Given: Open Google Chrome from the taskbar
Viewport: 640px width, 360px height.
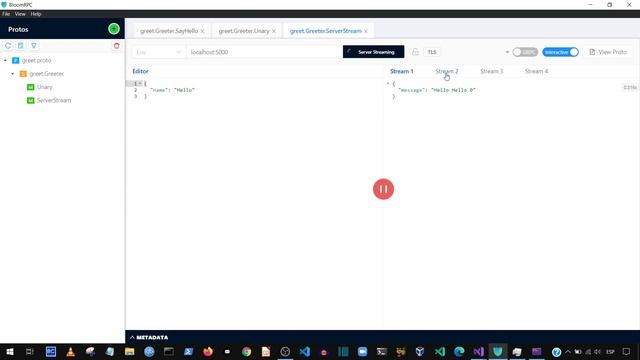Looking at the screenshot, I should [x=246, y=351].
